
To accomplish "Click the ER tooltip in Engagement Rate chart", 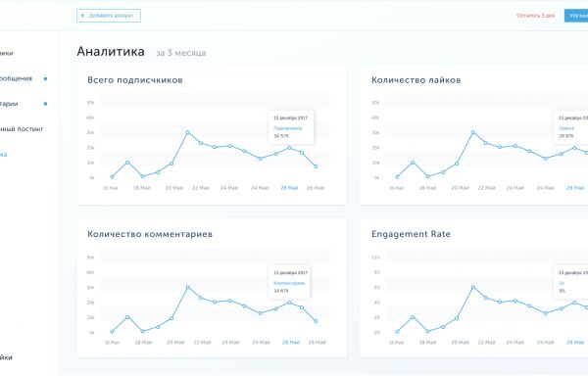I will (570, 282).
